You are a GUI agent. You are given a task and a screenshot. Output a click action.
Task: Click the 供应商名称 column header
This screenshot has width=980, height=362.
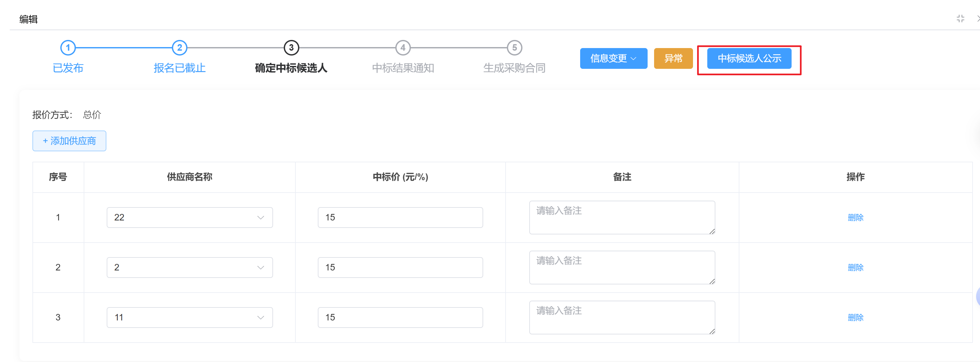(189, 177)
